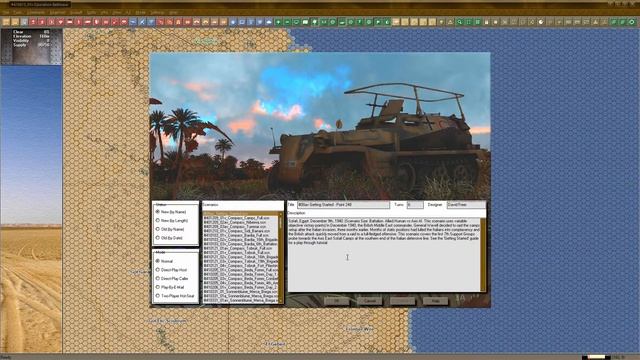Screen dimensions: 640x360
Task: Click the scenario list scrollbar up arrow
Action: pos(280,214)
